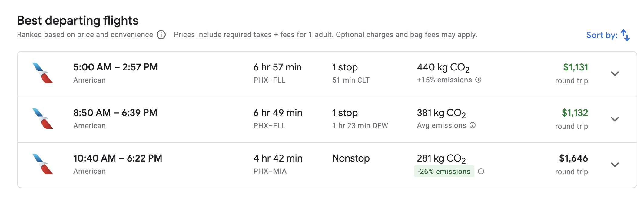Image resolution: width=644 pixels, height=201 pixels.
Task: Click info icon next to -26% emissions
Action: (x=481, y=172)
